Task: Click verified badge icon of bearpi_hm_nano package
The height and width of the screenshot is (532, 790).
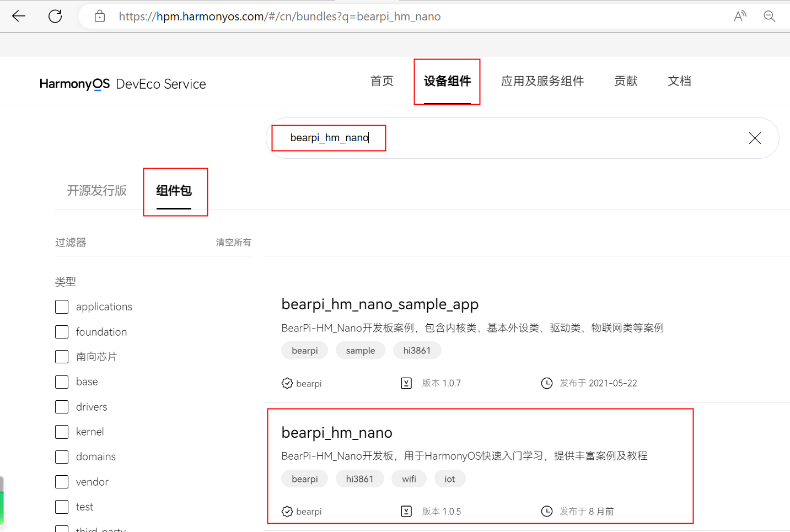Action: tap(287, 512)
